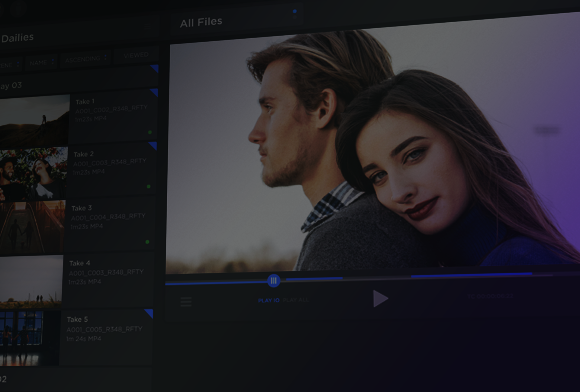This screenshot has height=392, width=580.
Task: Select the Take 1 title text
Action: point(85,101)
